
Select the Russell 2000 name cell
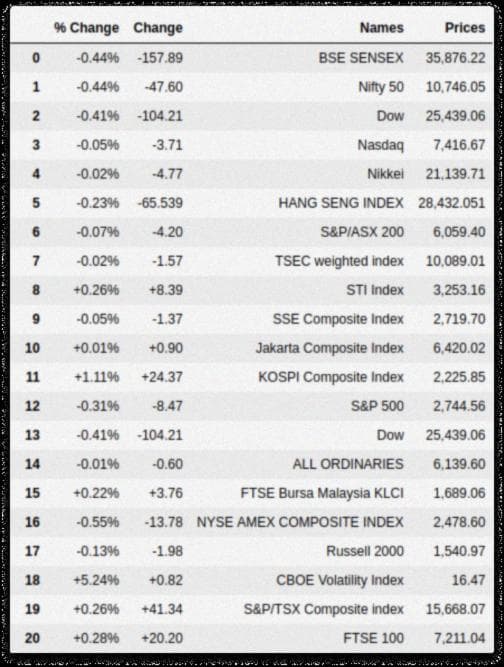tap(365, 551)
